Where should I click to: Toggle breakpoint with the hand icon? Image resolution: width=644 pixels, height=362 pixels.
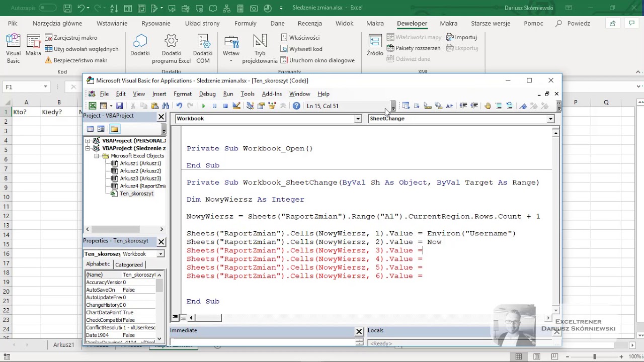coord(487,106)
